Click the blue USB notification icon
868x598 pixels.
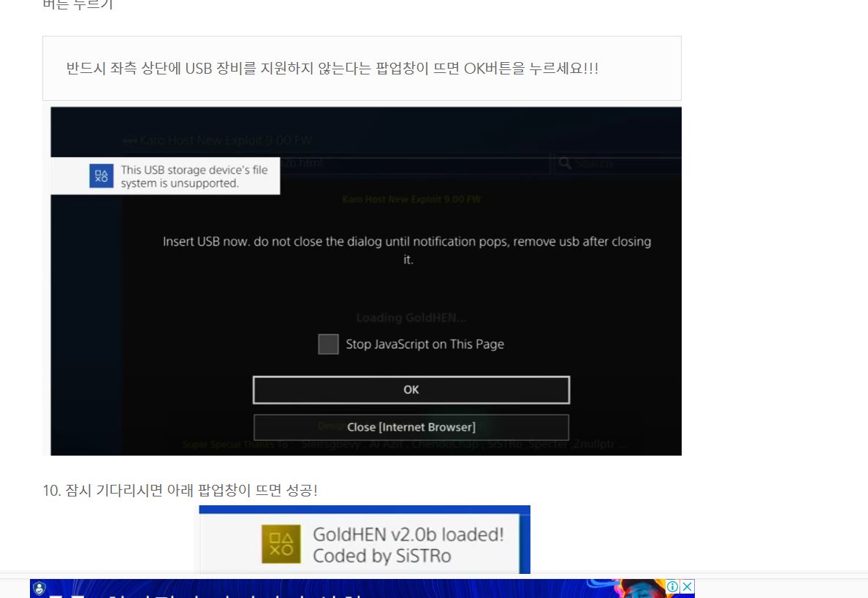(102, 176)
